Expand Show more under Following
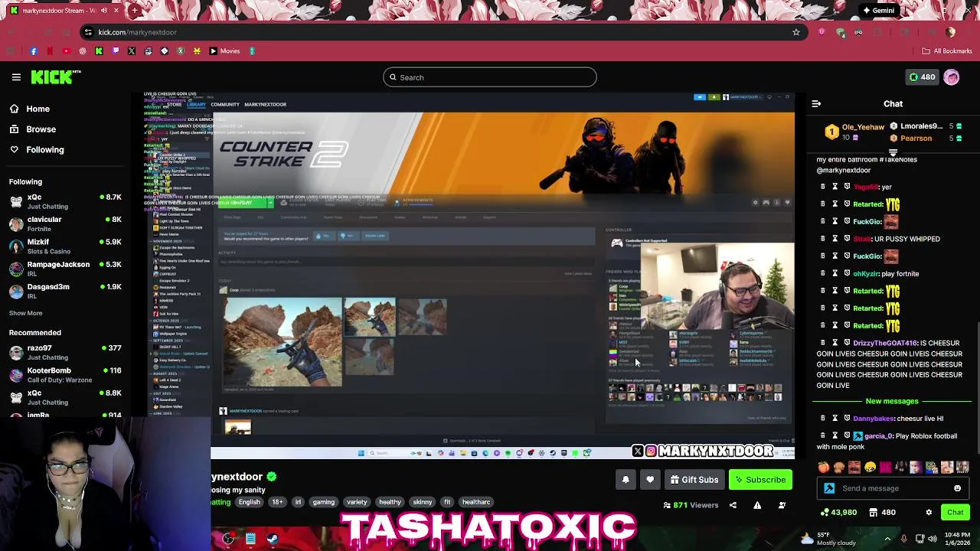This screenshot has width=980, height=551. click(26, 313)
